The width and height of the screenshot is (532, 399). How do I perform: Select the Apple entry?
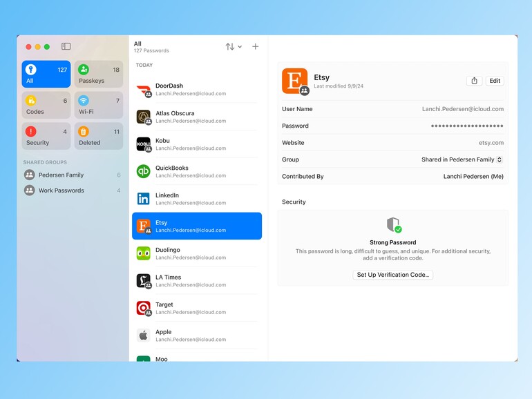click(197, 335)
